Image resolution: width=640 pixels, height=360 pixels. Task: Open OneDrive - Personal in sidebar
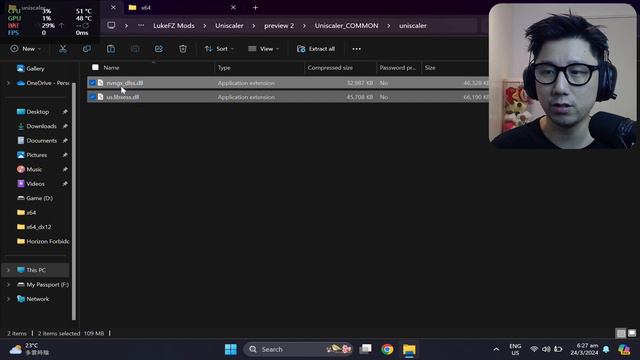click(x=47, y=83)
